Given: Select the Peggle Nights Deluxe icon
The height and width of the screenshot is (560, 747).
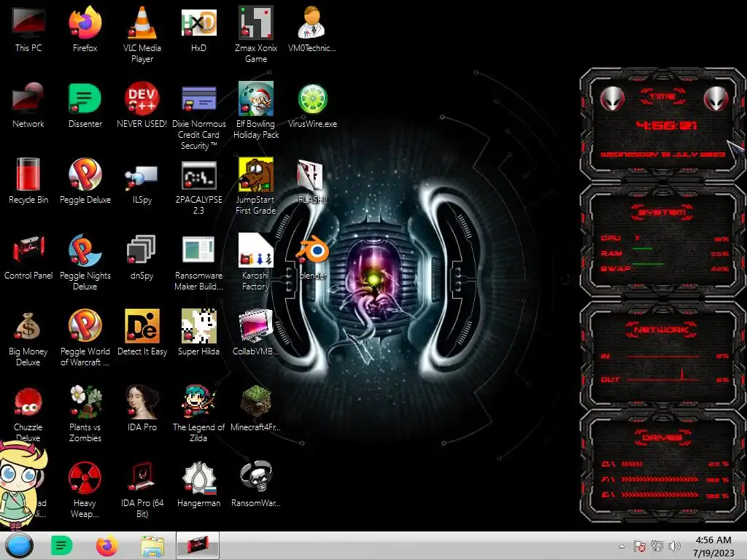Looking at the screenshot, I should point(85,262).
